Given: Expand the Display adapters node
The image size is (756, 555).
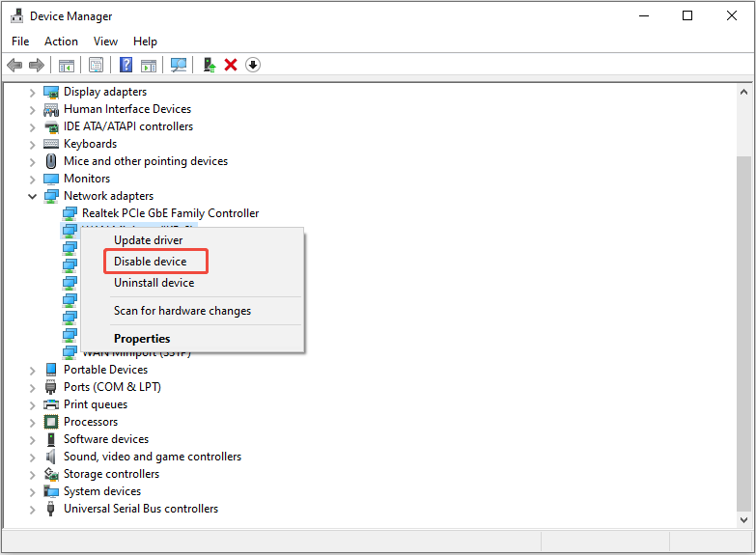Looking at the screenshot, I should coord(32,93).
